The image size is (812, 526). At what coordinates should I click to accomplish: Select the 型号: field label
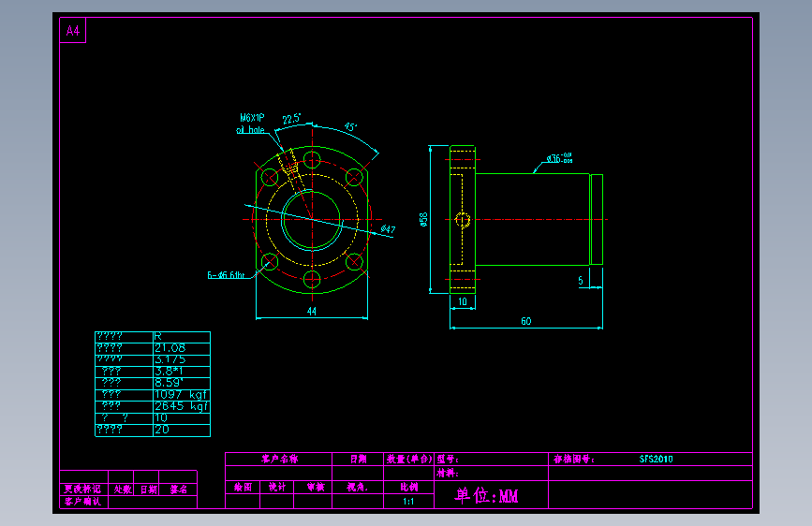[448, 459]
